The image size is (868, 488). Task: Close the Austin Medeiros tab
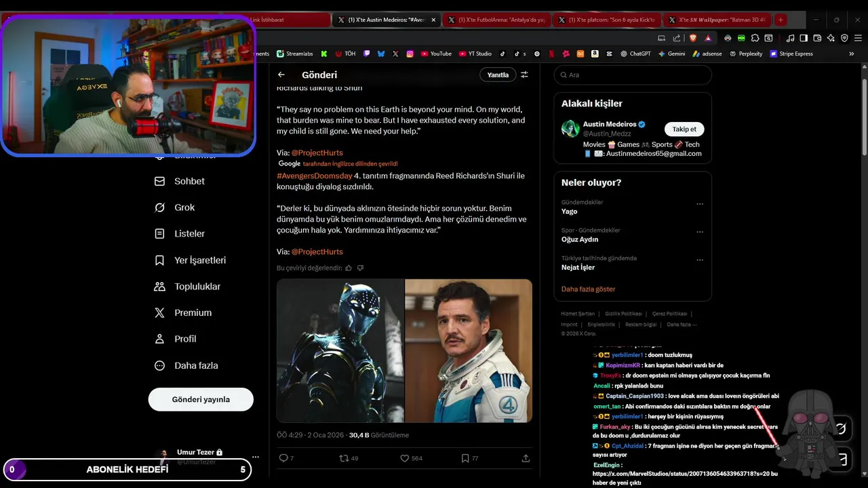click(x=433, y=20)
